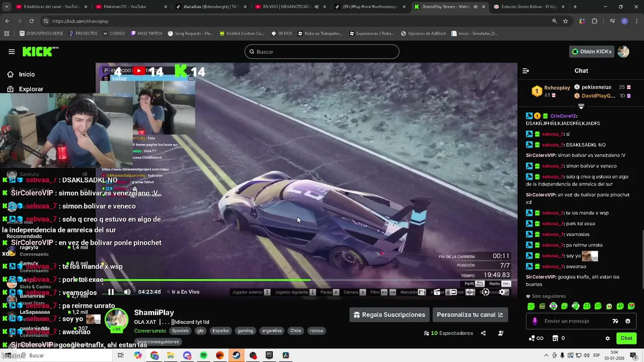Click the Rxheoplay top gifter entry
The image size is (644, 362).
click(551, 91)
